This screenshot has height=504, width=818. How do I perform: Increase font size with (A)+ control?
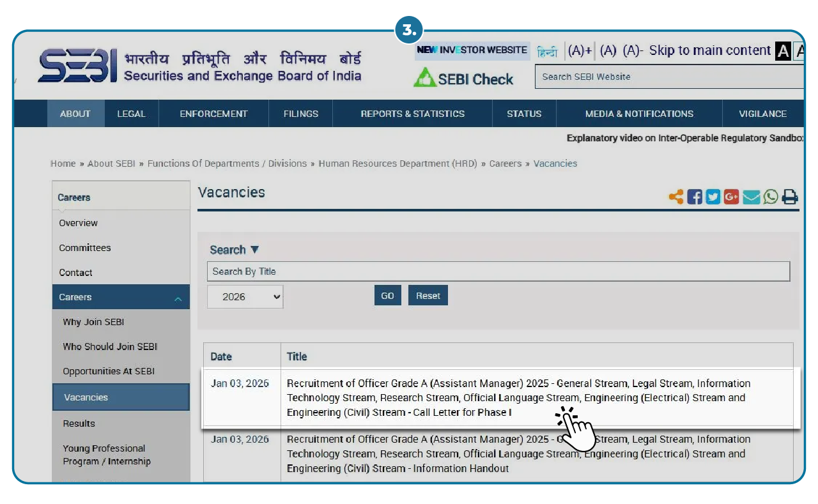[579, 50]
